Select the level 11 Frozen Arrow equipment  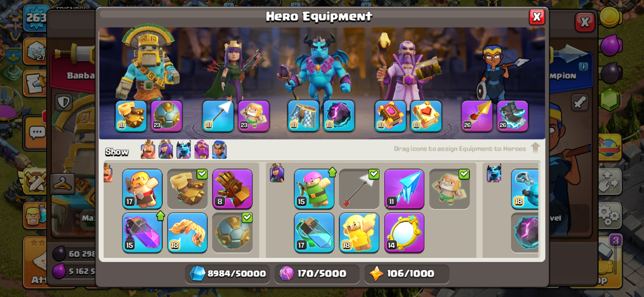tap(404, 189)
